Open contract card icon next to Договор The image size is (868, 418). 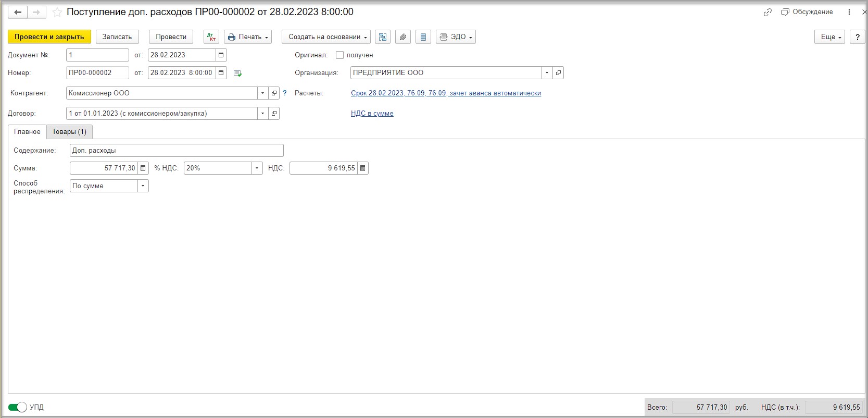tap(274, 113)
